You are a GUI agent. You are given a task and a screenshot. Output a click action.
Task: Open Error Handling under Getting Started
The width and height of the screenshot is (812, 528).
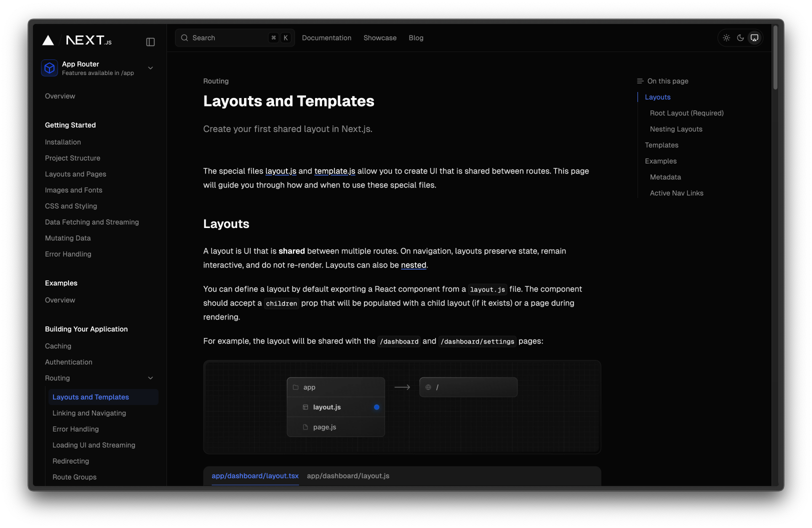click(x=68, y=254)
